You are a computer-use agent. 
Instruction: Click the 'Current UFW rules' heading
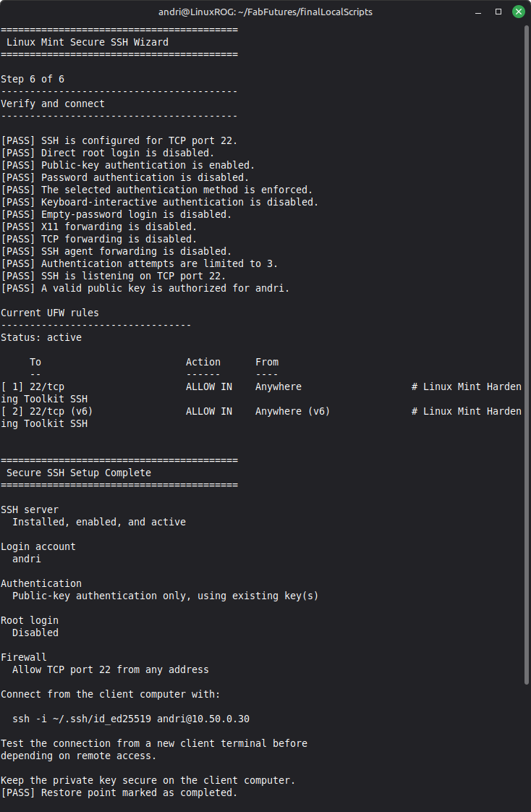tap(50, 313)
